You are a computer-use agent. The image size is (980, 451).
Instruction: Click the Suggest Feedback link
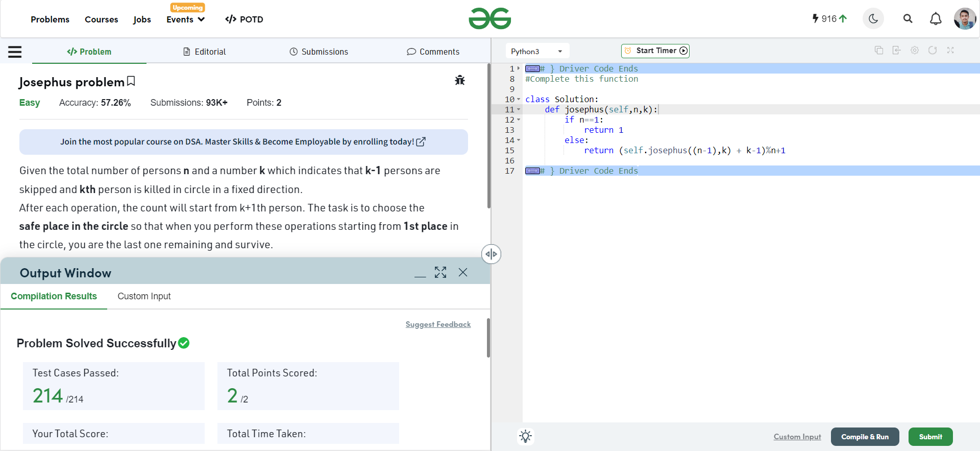438,324
